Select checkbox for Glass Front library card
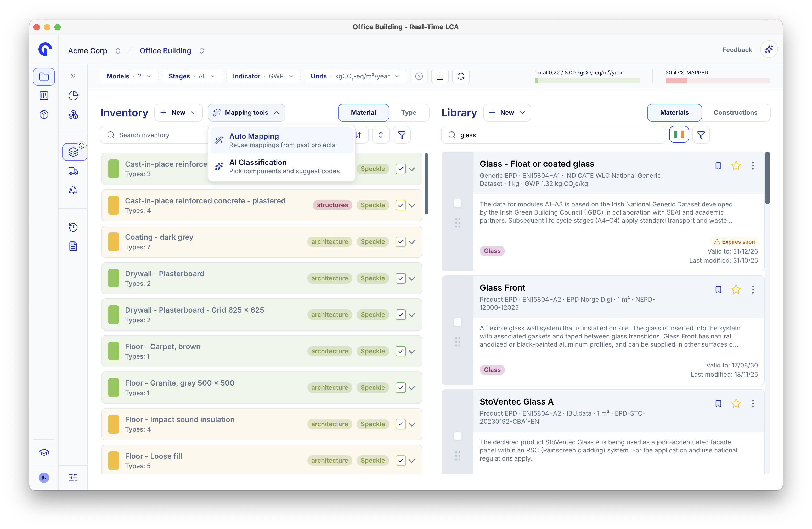The width and height of the screenshot is (812, 529). 458,322
